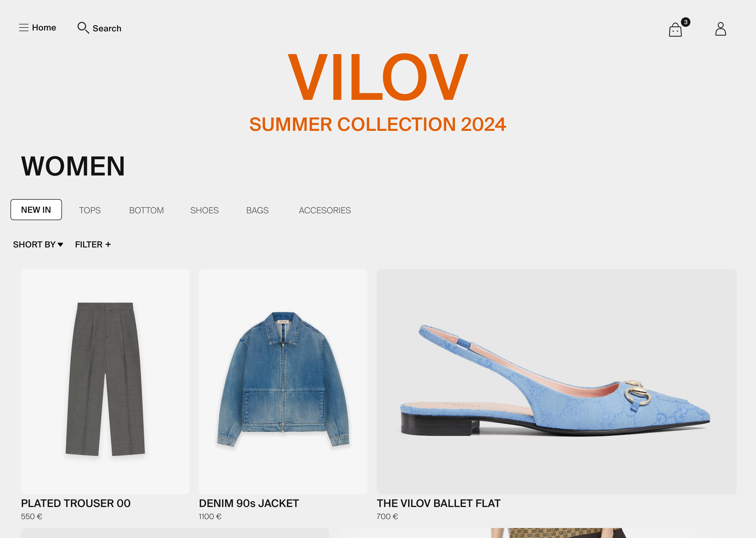Select the NEW IN tab
This screenshot has width=756, height=538.
click(36, 210)
